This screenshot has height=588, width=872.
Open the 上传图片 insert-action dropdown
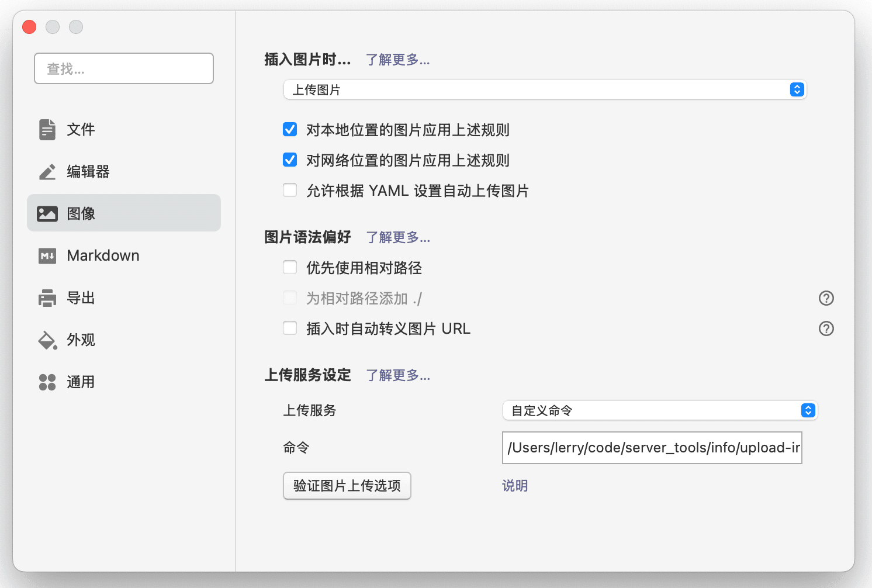(x=545, y=89)
